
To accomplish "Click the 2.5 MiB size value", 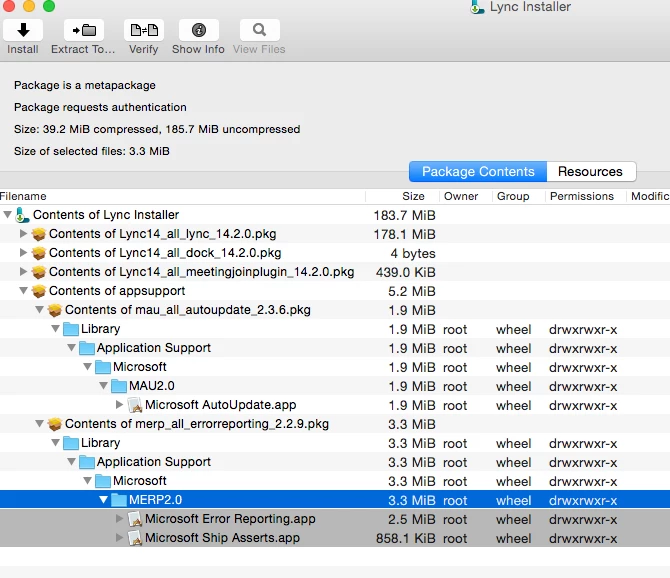I will [412, 519].
